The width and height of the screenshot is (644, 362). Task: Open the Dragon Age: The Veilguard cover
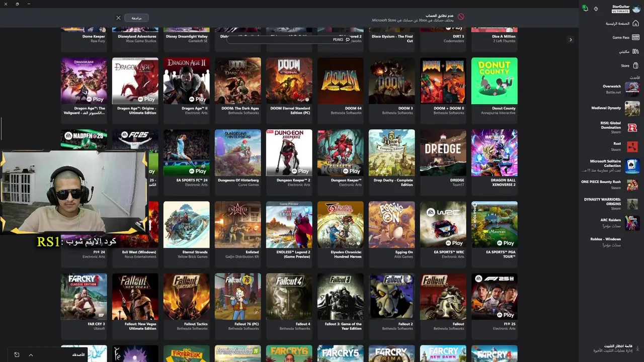coord(84,81)
